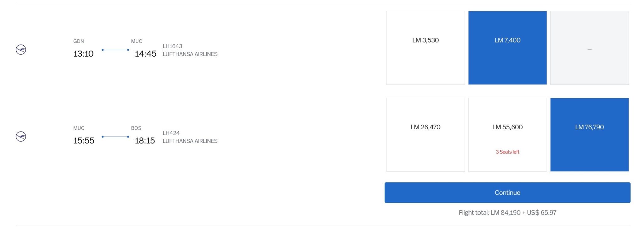Screen dimensions: 644x229
Task: Click the red 3 Seats left notice
Action: pyautogui.click(x=508, y=152)
